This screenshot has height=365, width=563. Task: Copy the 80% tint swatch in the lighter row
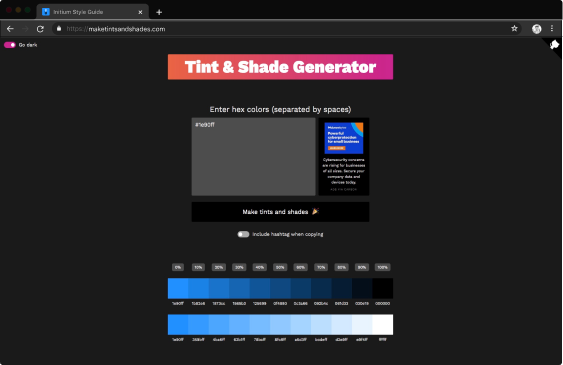point(342,324)
